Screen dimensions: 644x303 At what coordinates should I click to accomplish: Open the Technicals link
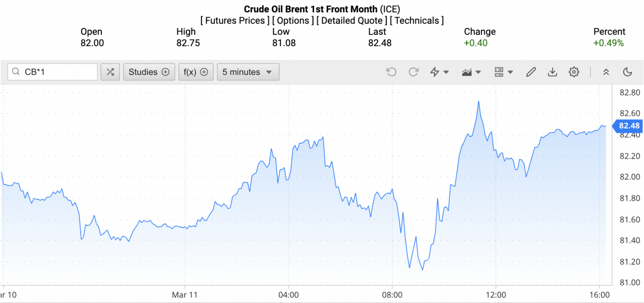tap(417, 21)
